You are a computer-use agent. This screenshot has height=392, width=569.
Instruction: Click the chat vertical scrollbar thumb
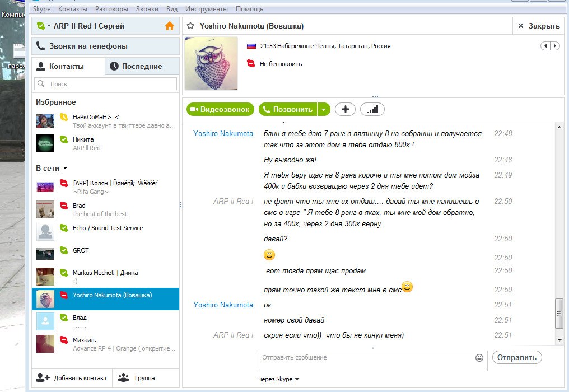point(559,314)
